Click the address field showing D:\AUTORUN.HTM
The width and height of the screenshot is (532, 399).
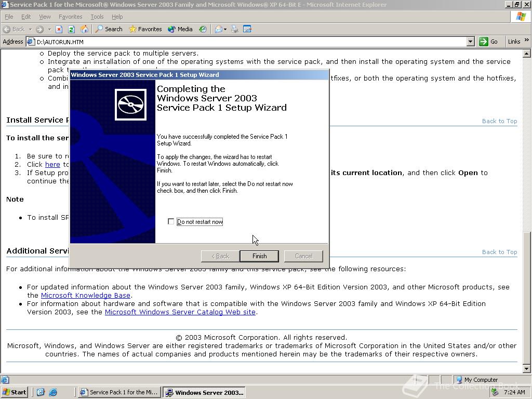point(251,42)
